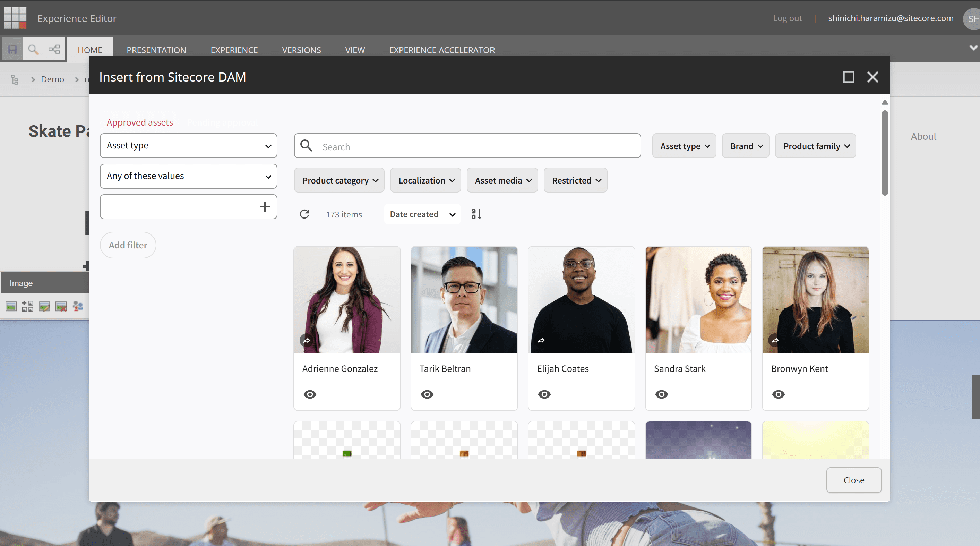Toggle the sort direction icon

point(476,214)
